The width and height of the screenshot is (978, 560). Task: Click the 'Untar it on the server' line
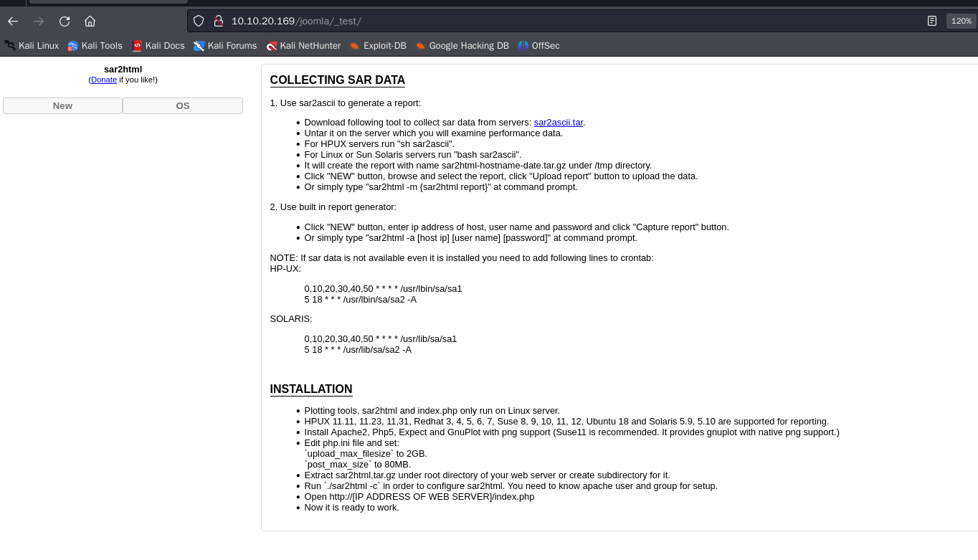[434, 133]
